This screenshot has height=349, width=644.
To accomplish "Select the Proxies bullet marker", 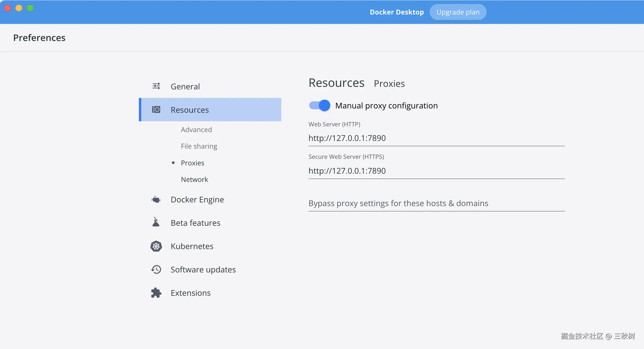I will click(173, 163).
